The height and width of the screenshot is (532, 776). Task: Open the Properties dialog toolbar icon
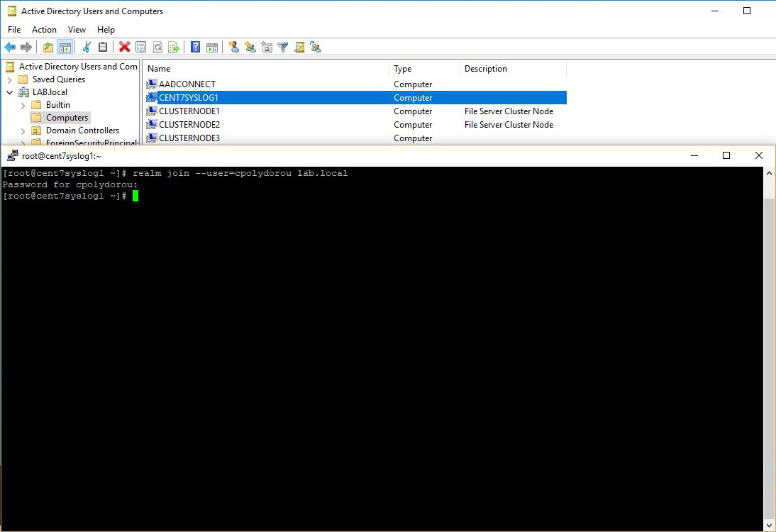click(140, 47)
